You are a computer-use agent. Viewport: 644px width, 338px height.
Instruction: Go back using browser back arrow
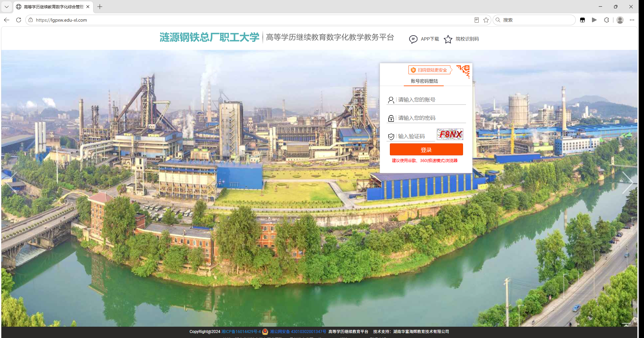coord(7,20)
